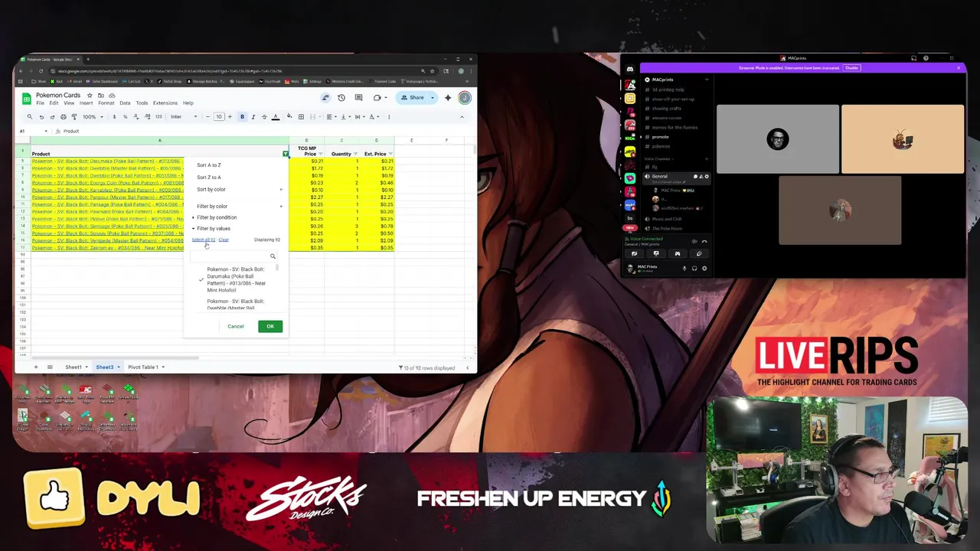Click the filter values list scrollbar
Screen dimensions: 980x551
point(277,268)
